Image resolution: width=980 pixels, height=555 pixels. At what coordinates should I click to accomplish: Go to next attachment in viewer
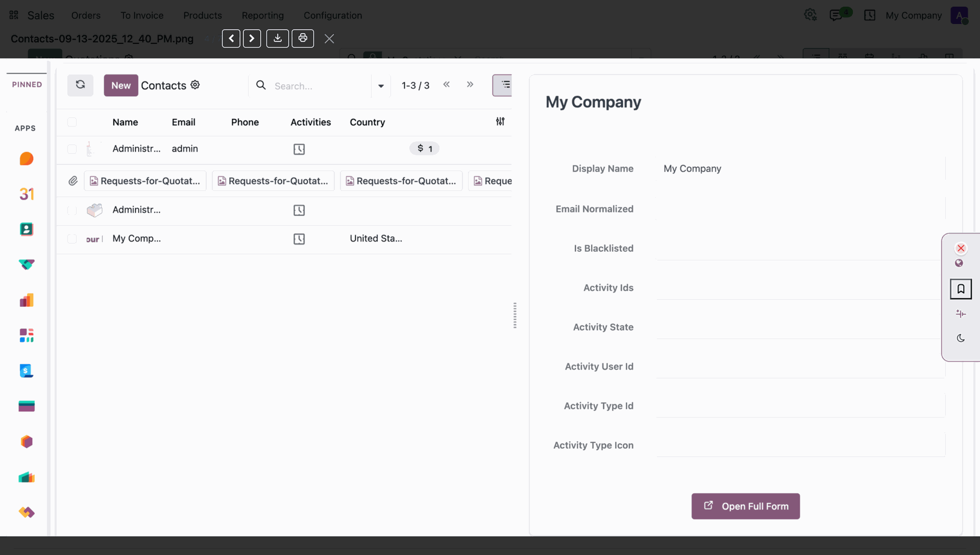tap(252, 38)
